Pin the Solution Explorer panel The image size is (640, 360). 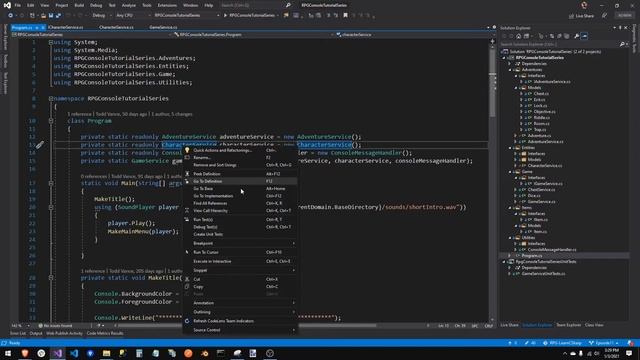pyautogui.click(x=620, y=28)
